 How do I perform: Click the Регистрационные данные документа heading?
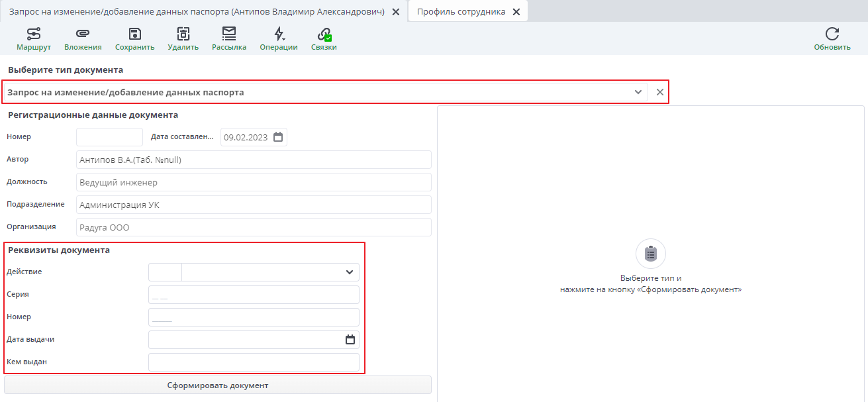click(x=93, y=115)
